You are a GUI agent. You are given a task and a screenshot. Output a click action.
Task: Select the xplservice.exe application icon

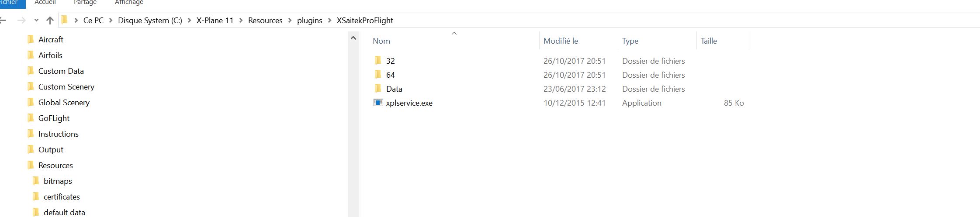(378, 103)
